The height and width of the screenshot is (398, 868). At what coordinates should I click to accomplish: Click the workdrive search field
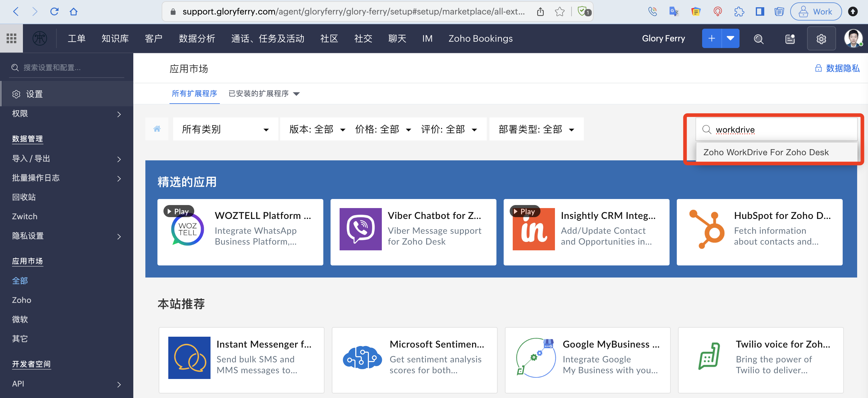776,130
